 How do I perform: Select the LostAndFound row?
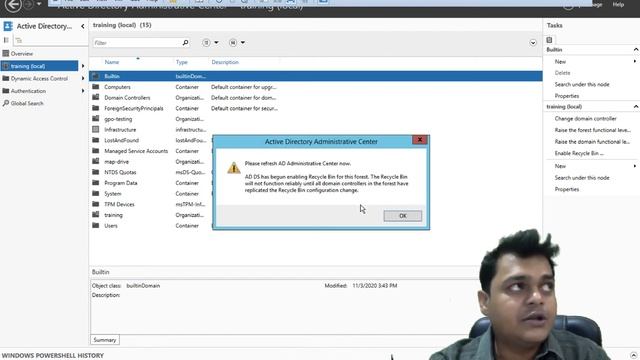click(x=151, y=140)
